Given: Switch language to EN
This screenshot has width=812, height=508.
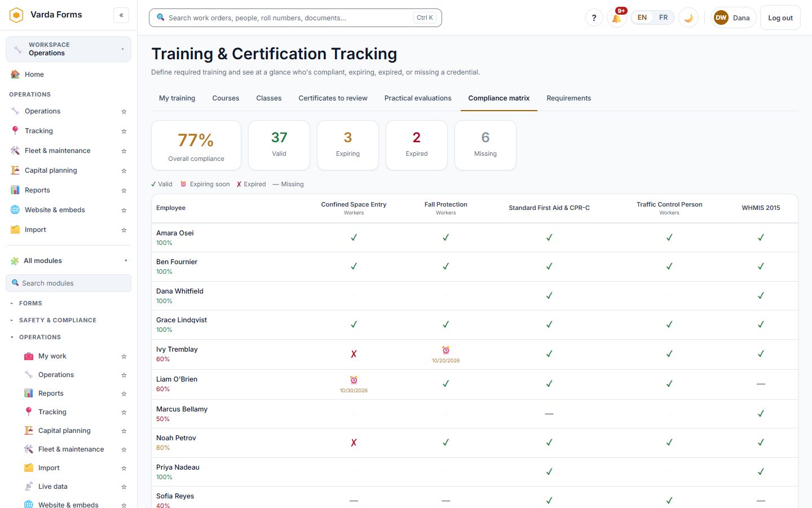Looking at the screenshot, I should pos(642,17).
